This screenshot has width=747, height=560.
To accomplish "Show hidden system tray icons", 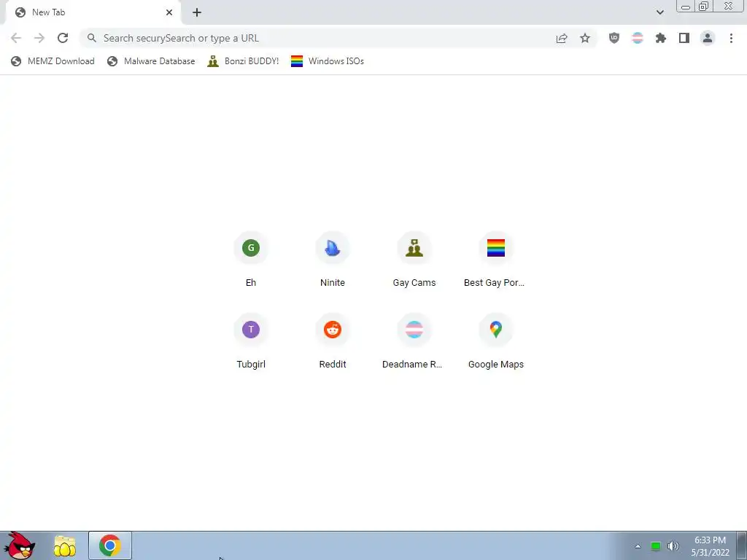I will pos(638,546).
